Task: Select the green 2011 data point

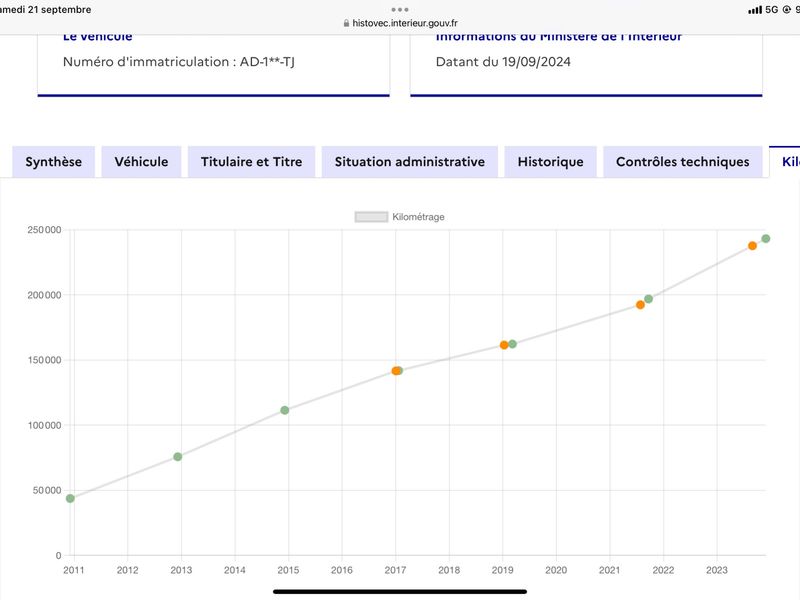Action: pyautogui.click(x=70, y=498)
